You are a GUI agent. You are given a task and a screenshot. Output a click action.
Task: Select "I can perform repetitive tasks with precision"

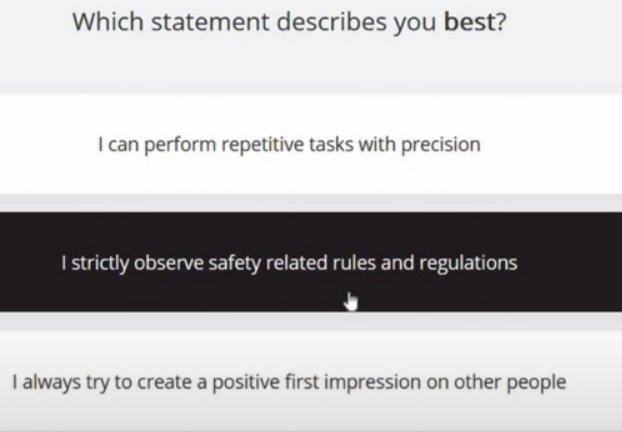(x=311, y=144)
